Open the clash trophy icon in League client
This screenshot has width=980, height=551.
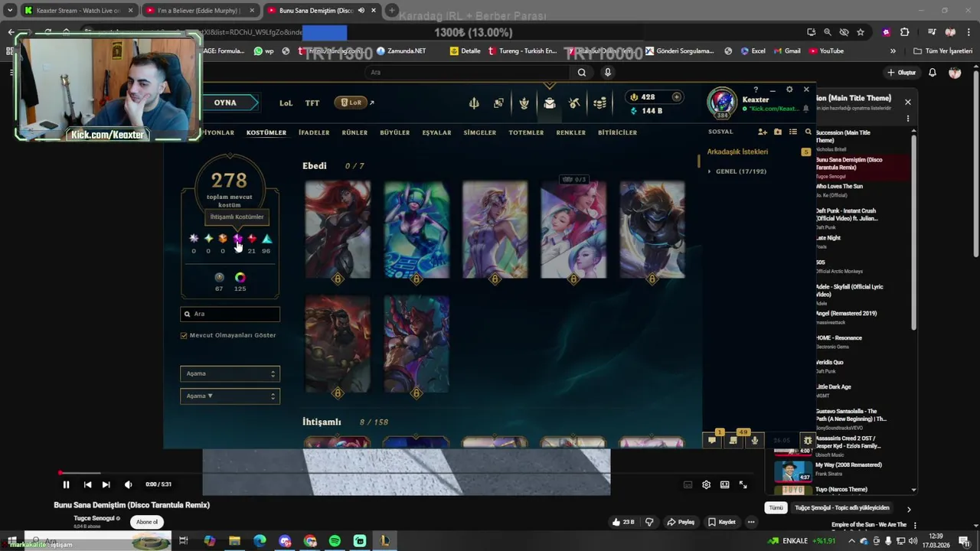click(524, 103)
